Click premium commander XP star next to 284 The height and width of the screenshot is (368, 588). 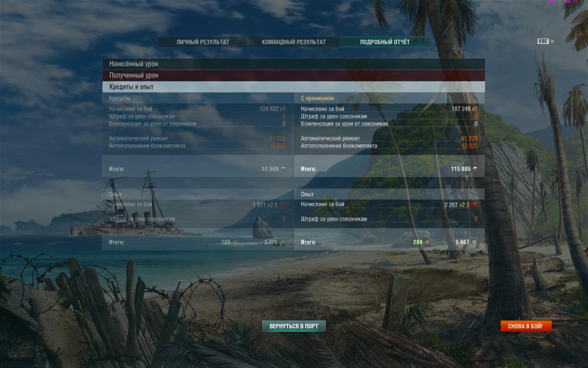(427, 242)
